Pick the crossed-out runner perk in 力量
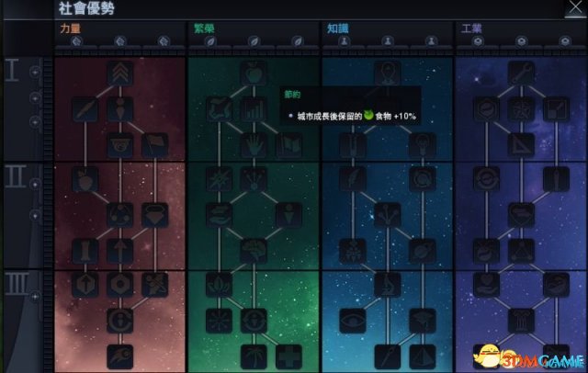This screenshot has height=373, width=588. pos(155,285)
